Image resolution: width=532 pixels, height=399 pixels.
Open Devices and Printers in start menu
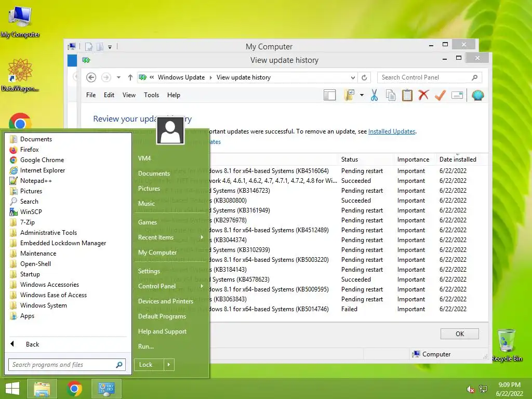(166, 301)
